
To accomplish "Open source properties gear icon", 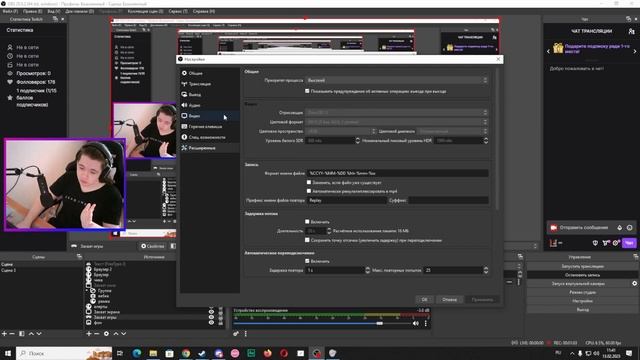I will (106, 333).
